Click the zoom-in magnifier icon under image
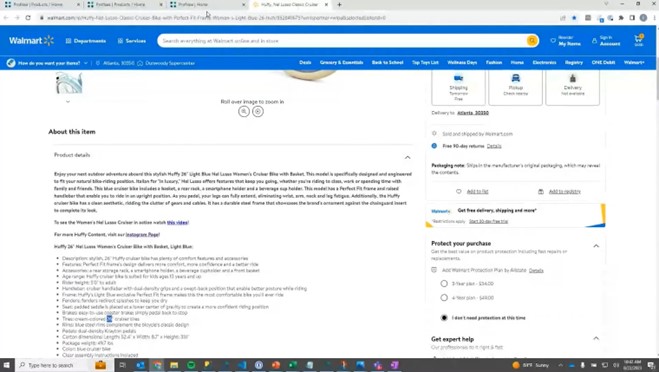The width and height of the screenshot is (659, 372). click(244, 111)
